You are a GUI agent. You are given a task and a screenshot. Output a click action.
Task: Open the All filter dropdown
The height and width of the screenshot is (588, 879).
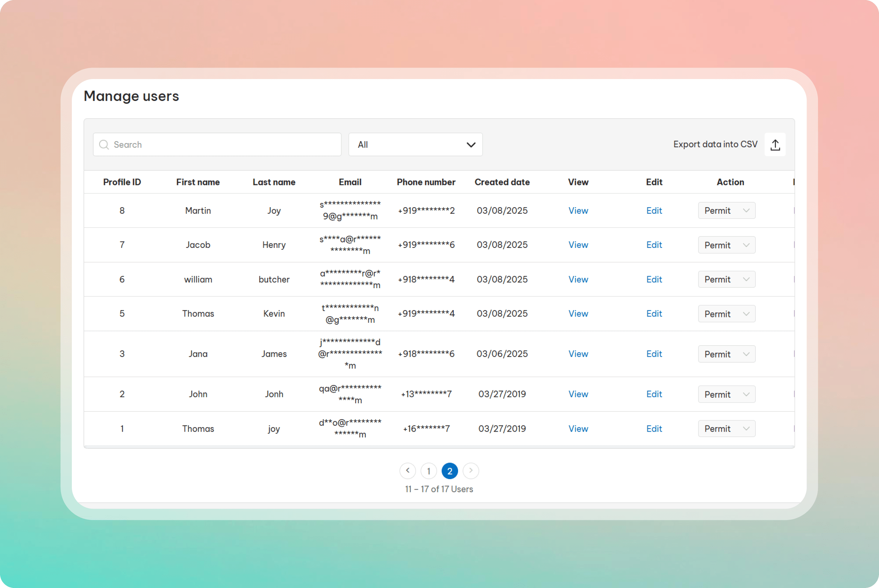[416, 144]
